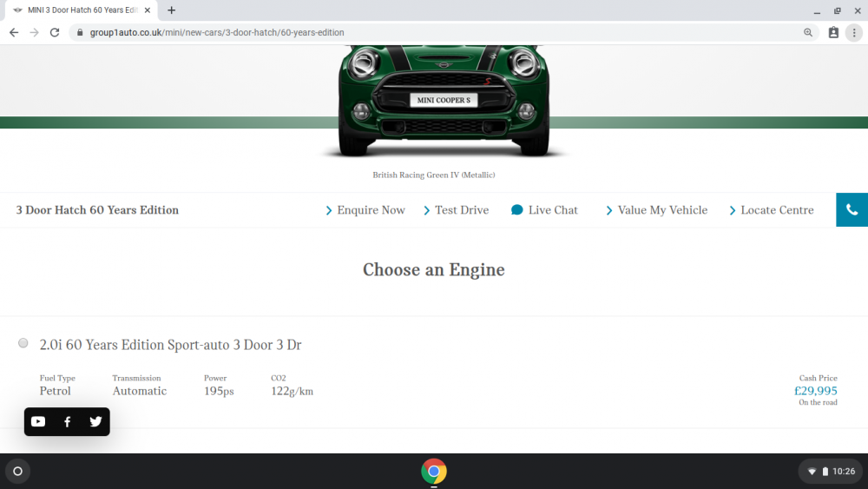Open Live Chat
Viewport: 868px width, 489px height.
tap(552, 210)
